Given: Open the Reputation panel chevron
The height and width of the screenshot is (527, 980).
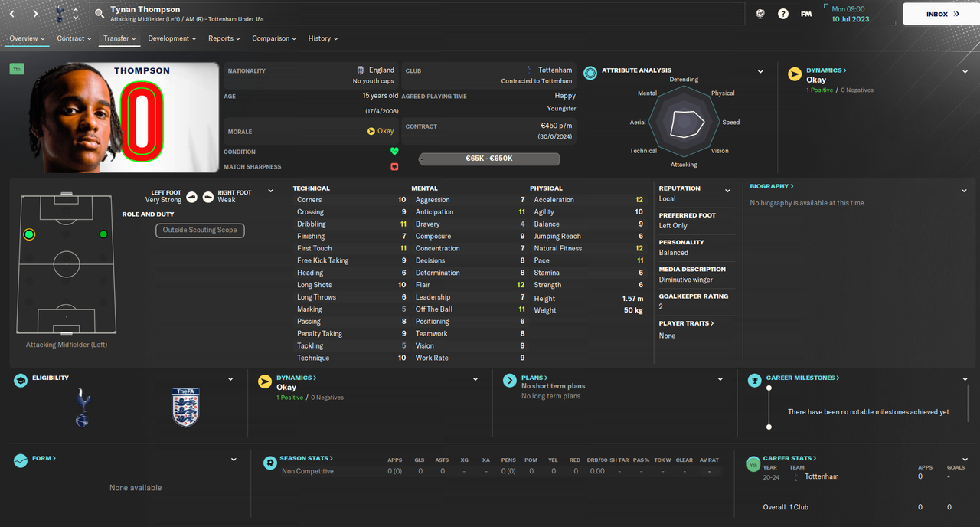Looking at the screenshot, I should click(x=727, y=191).
